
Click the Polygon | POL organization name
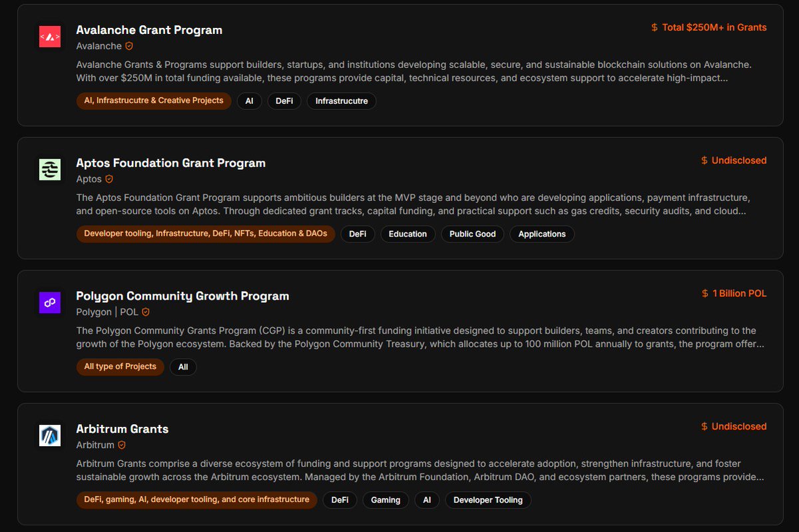pos(107,312)
